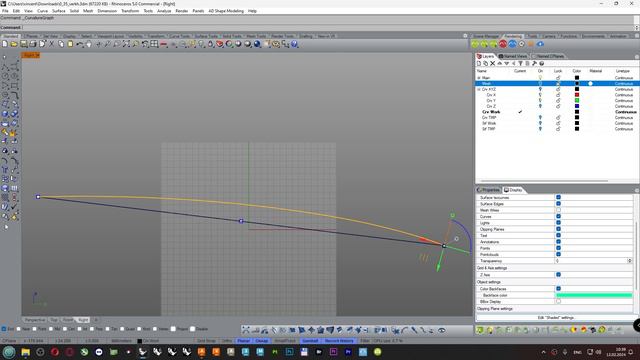640x360 pixels.
Task: Open the File menu
Action: point(5,11)
